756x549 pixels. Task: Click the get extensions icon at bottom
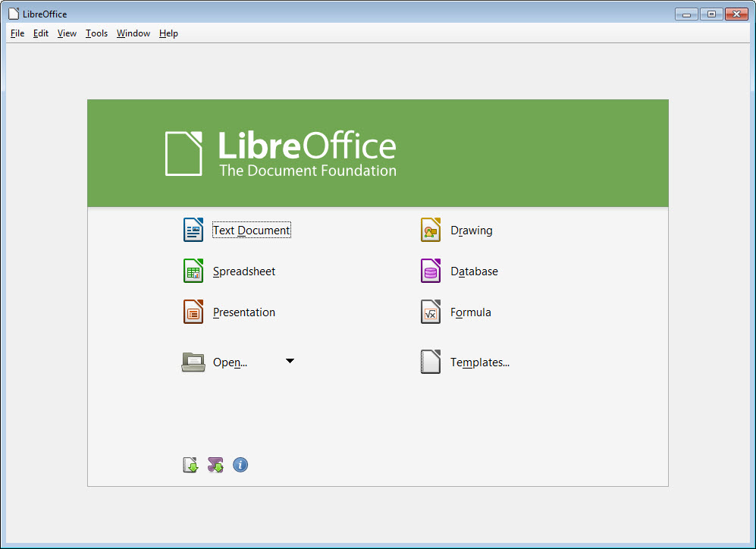coord(190,465)
